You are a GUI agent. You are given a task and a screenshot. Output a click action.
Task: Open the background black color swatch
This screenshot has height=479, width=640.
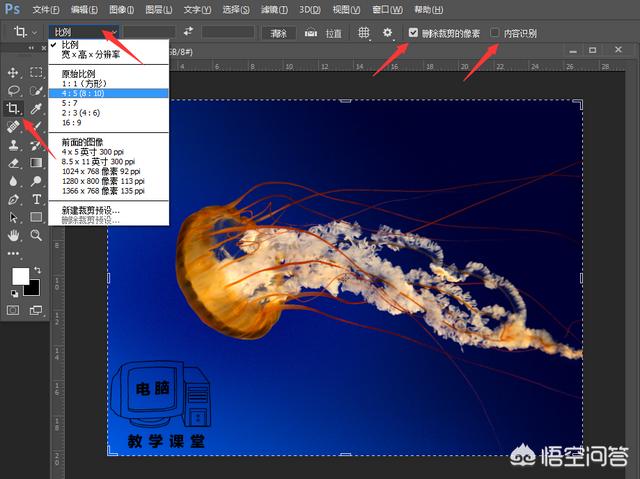coord(33,288)
